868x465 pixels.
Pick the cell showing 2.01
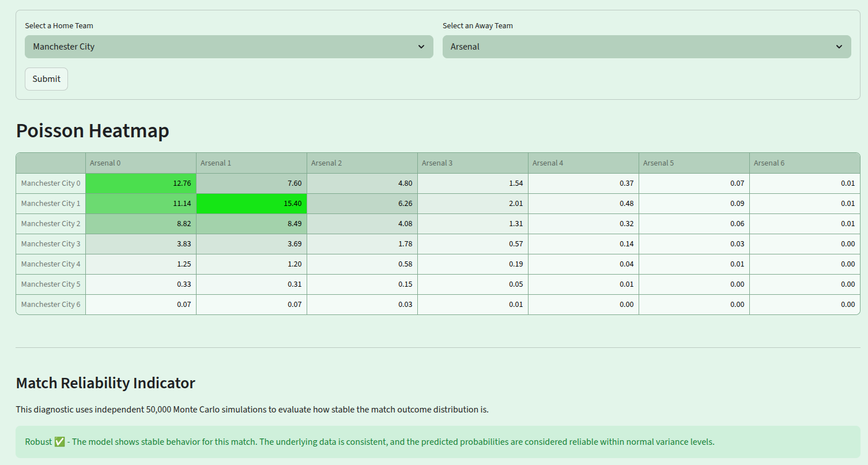point(473,204)
